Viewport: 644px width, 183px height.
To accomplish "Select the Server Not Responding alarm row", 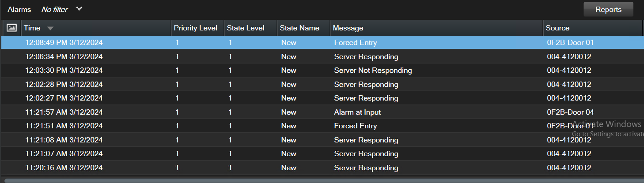I will tap(373, 70).
